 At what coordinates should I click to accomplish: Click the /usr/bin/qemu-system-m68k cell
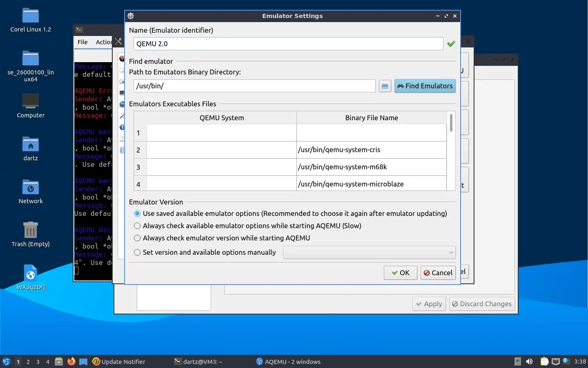(x=372, y=167)
